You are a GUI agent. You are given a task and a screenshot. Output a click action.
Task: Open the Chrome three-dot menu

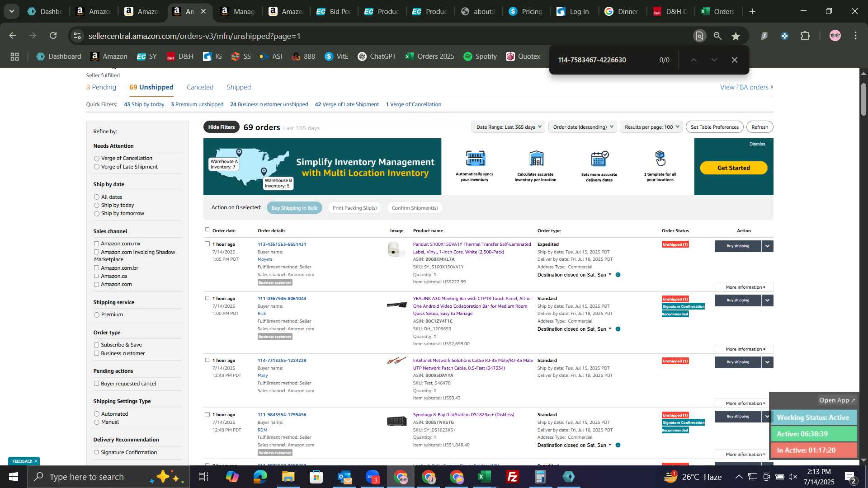tap(855, 36)
